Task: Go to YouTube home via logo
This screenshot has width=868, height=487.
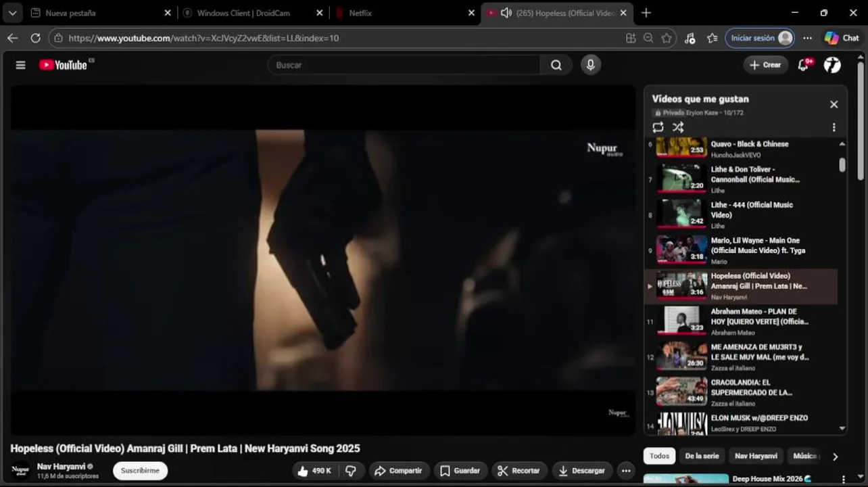Action: [63, 65]
